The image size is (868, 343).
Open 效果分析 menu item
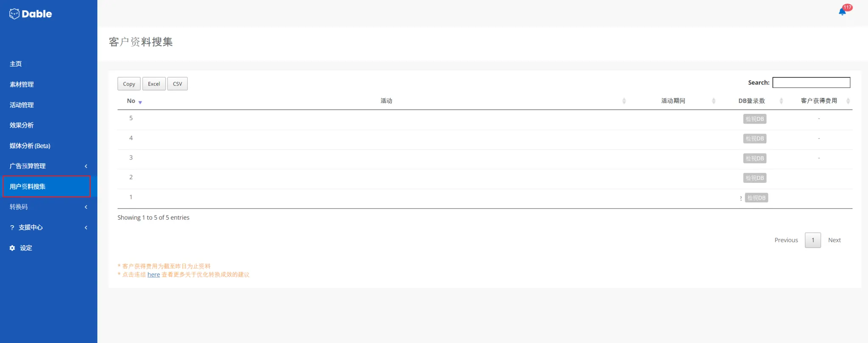click(x=22, y=125)
